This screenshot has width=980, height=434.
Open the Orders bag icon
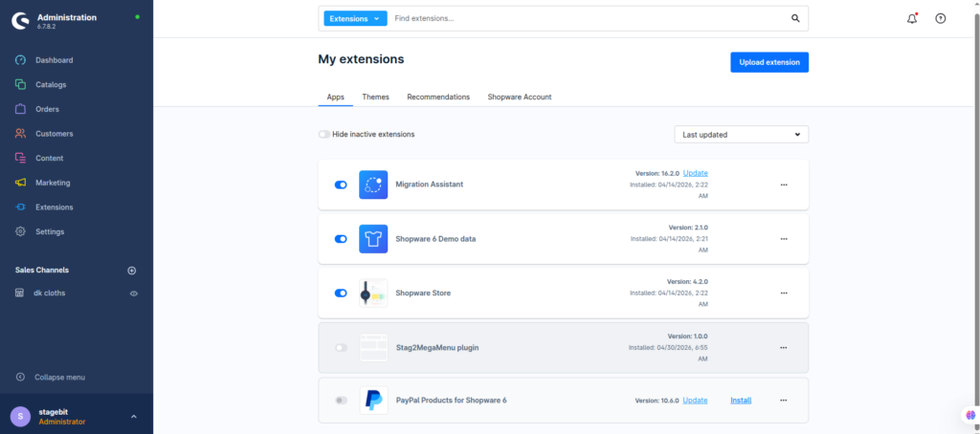pos(21,109)
